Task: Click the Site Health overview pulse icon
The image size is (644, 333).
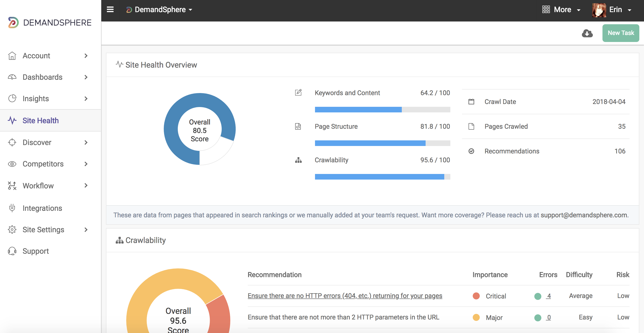Action: [x=119, y=65]
